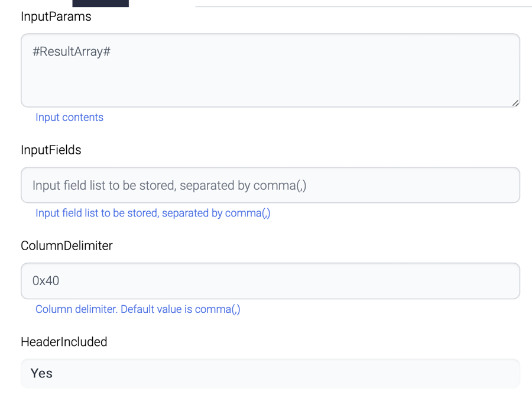532x401 pixels.
Task: Open the Input contents helper link
Action: click(x=69, y=117)
